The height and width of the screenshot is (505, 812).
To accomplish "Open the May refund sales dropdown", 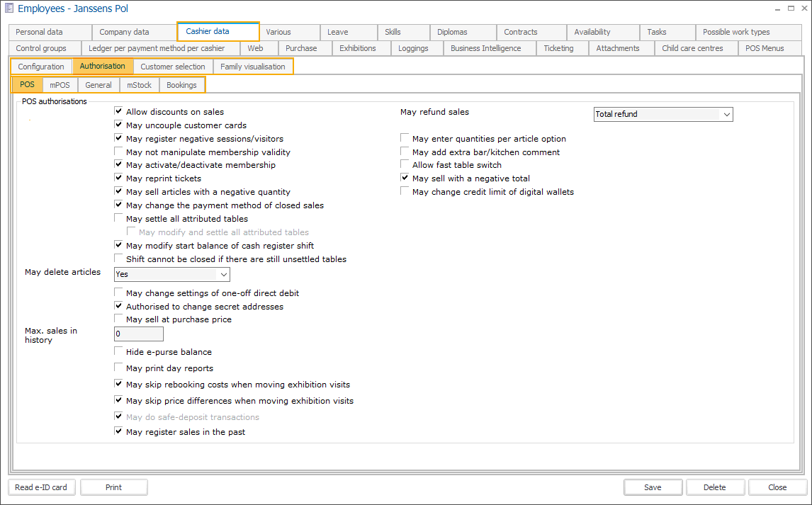I will point(727,114).
